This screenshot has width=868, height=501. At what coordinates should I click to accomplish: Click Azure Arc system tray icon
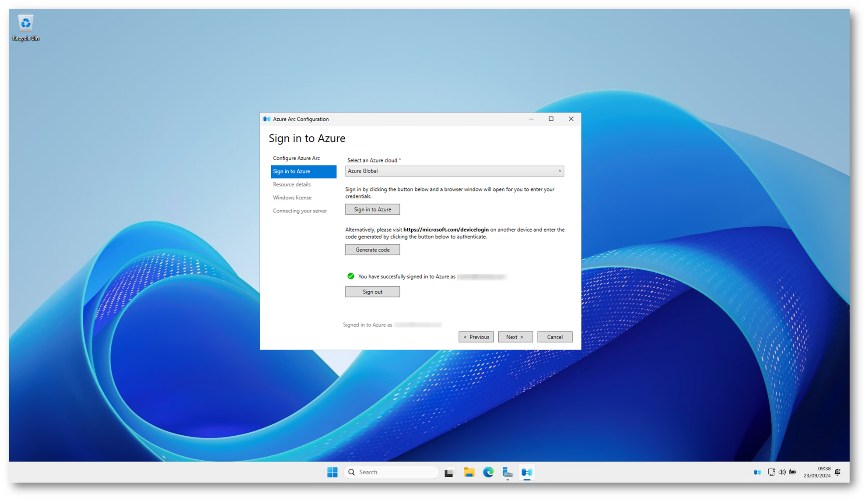pos(757,472)
